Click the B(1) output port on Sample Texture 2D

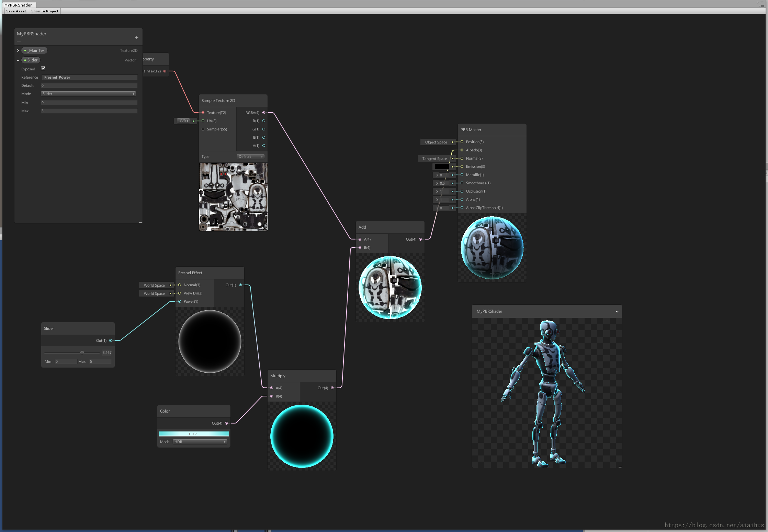pos(264,137)
